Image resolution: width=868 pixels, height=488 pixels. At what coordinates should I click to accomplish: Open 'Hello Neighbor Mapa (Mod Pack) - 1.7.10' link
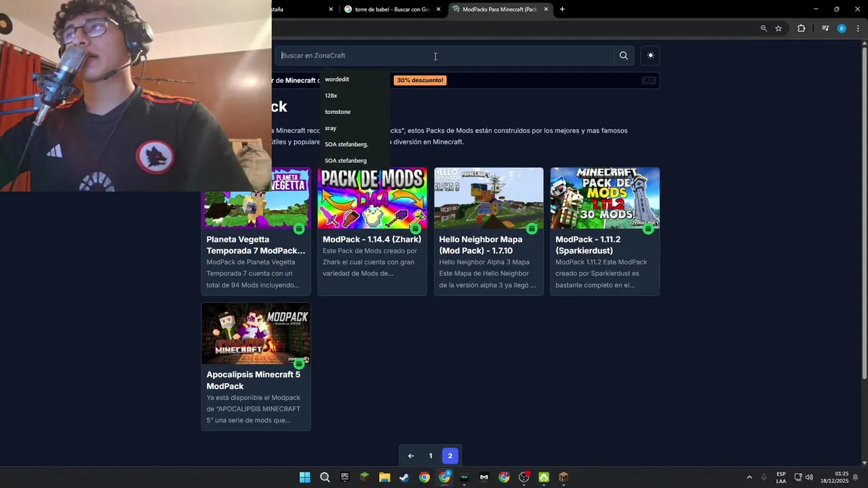tap(481, 245)
